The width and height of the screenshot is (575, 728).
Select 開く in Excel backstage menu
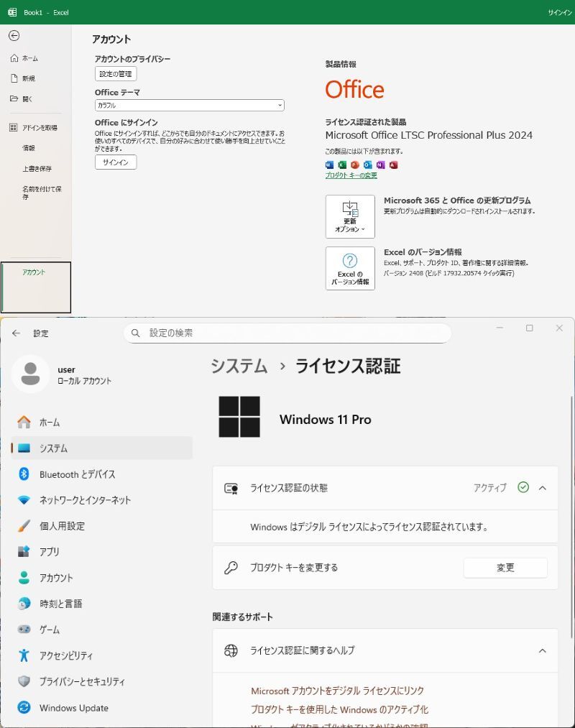27,98
